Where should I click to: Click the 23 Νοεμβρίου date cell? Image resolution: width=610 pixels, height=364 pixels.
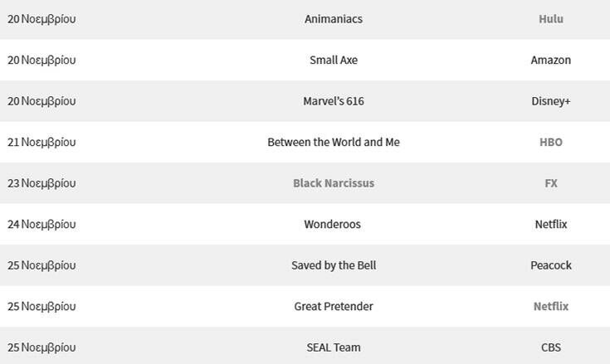41,183
